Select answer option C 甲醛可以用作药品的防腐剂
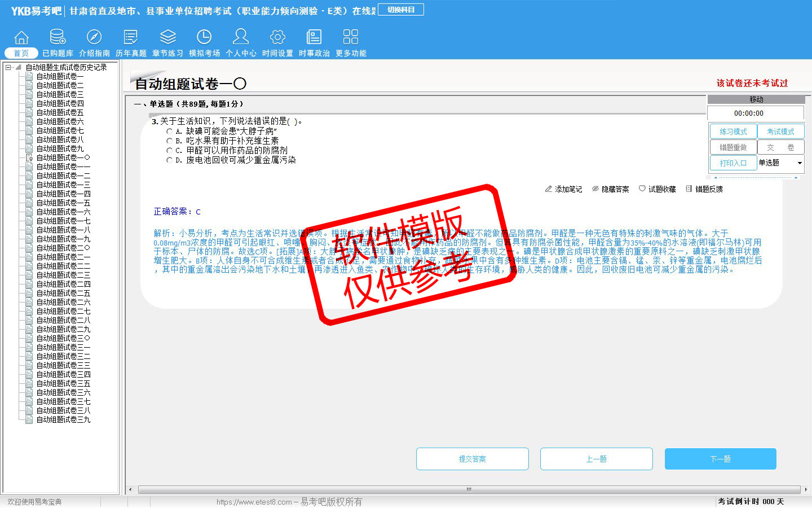 (169, 151)
